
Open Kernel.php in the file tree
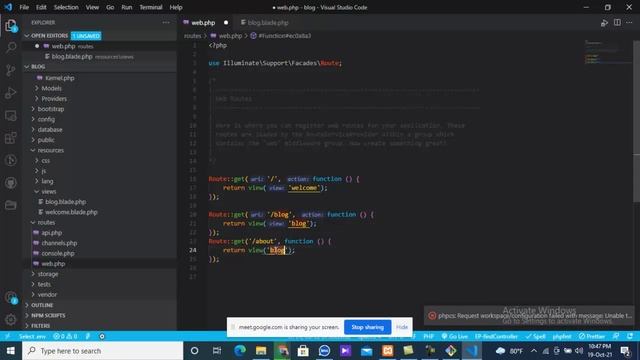coord(60,78)
